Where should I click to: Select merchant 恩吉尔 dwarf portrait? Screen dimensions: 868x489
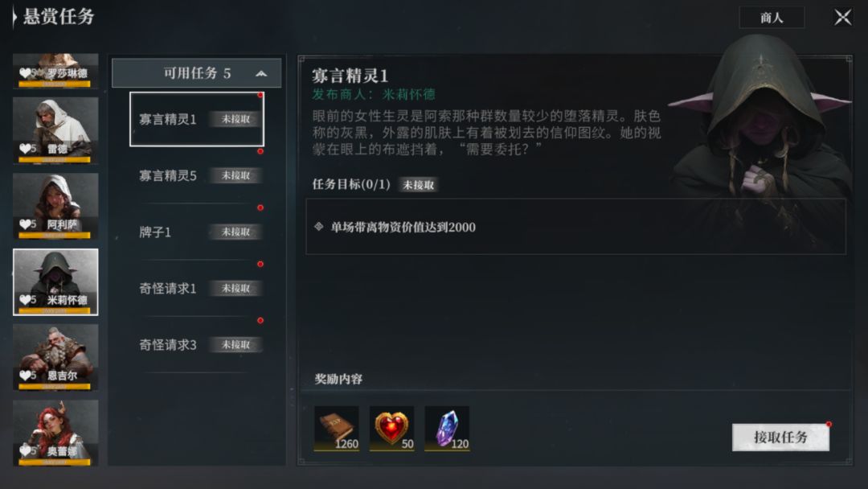55,357
